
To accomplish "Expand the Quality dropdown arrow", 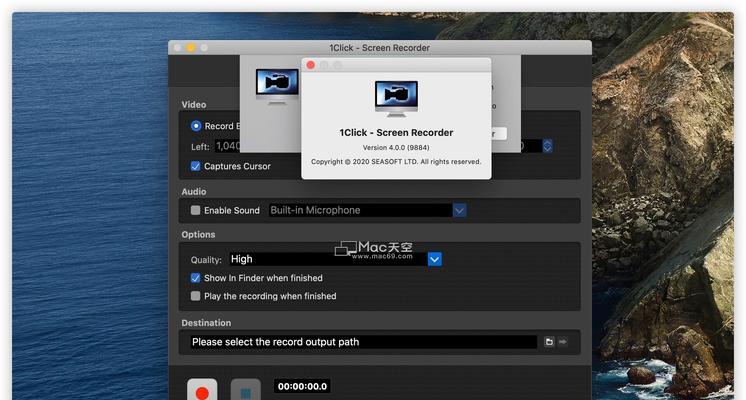I will 434,259.
